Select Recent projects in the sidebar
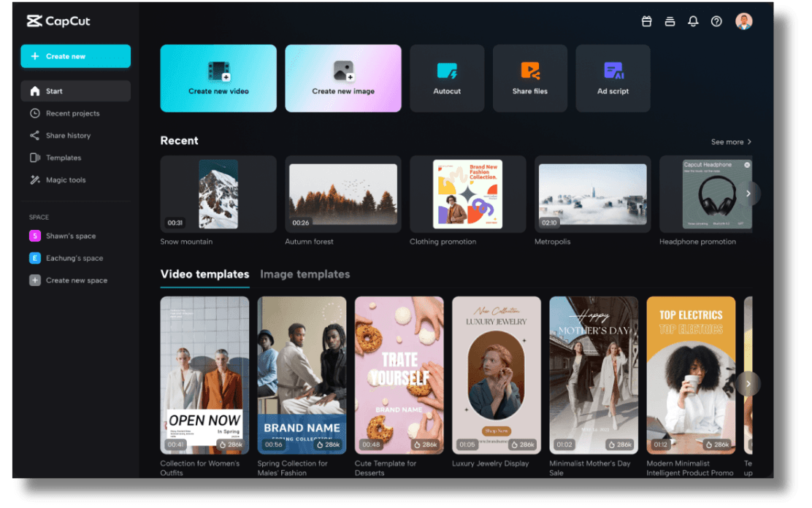 pyautogui.click(x=72, y=114)
